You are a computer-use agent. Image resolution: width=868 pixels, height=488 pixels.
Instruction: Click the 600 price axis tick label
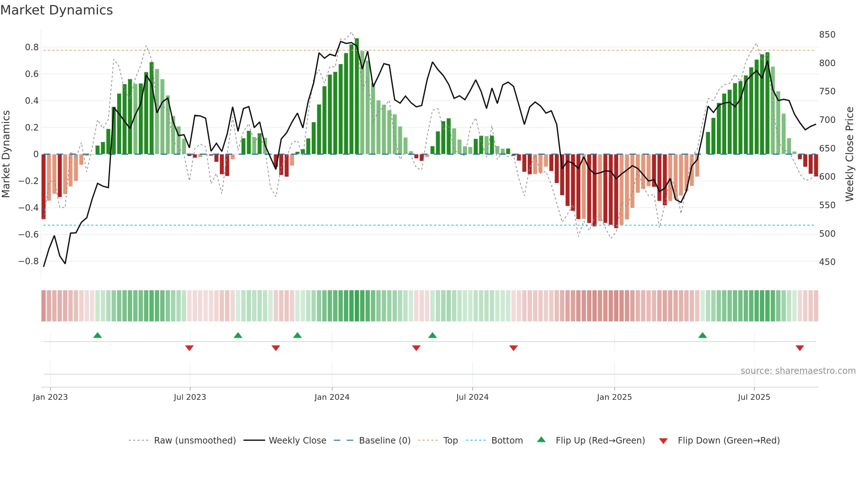coord(827,176)
